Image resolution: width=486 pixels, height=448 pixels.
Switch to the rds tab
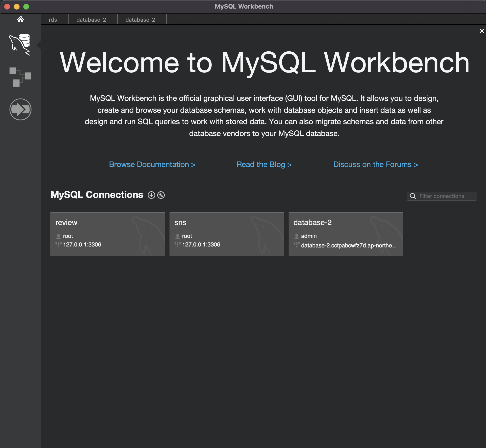coord(53,20)
